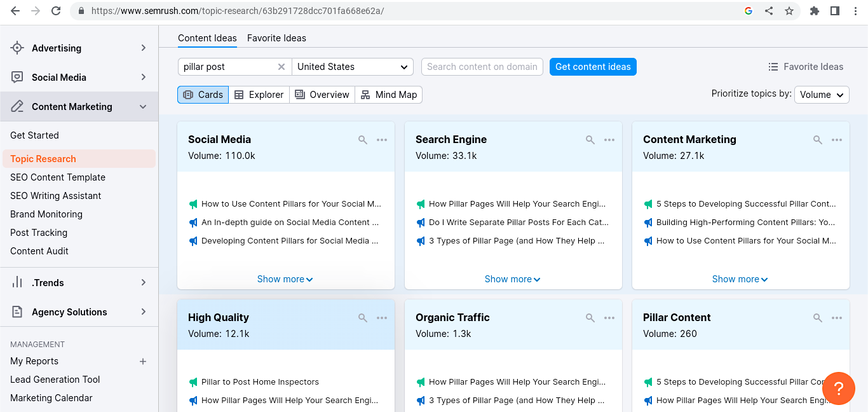Expand Show more under Search Engine card

[512, 278]
